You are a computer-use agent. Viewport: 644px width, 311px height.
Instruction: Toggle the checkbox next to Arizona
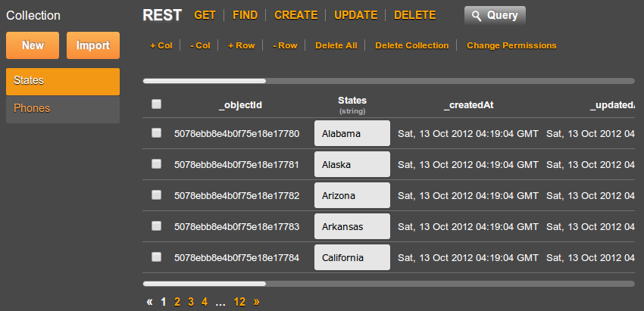click(x=156, y=195)
